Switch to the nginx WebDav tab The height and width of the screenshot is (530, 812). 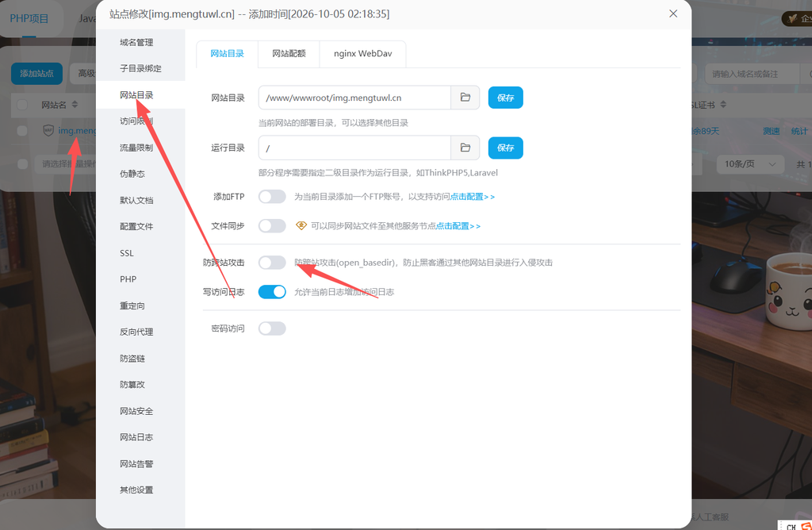[363, 53]
